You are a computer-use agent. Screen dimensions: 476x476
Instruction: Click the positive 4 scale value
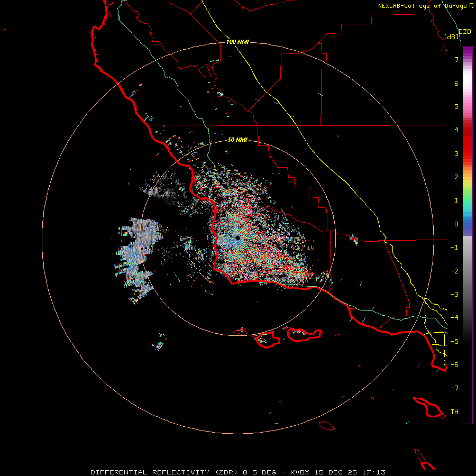[x=456, y=130]
